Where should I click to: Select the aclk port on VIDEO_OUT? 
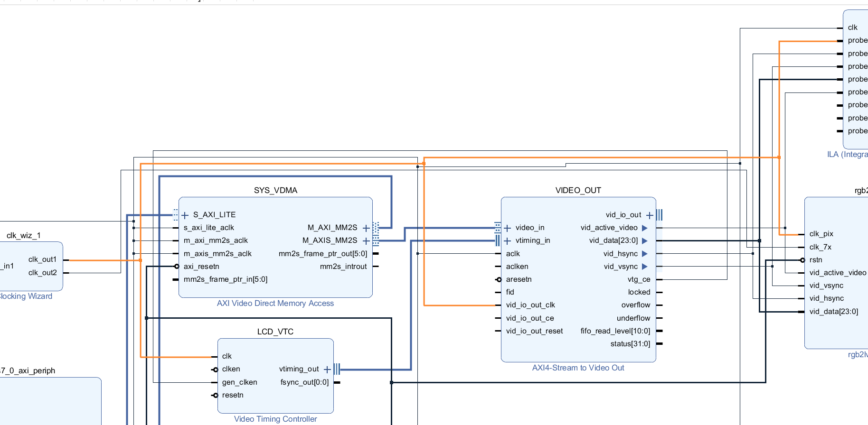point(513,254)
